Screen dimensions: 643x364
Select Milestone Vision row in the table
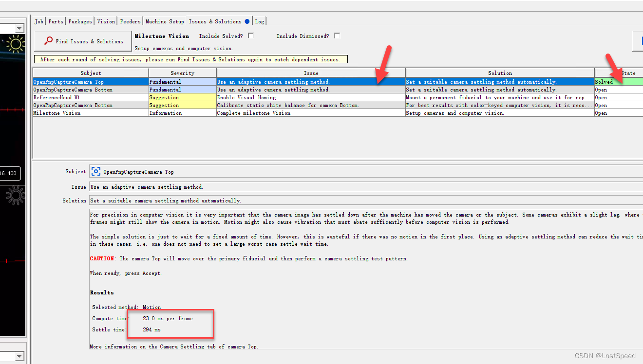[x=338, y=113]
